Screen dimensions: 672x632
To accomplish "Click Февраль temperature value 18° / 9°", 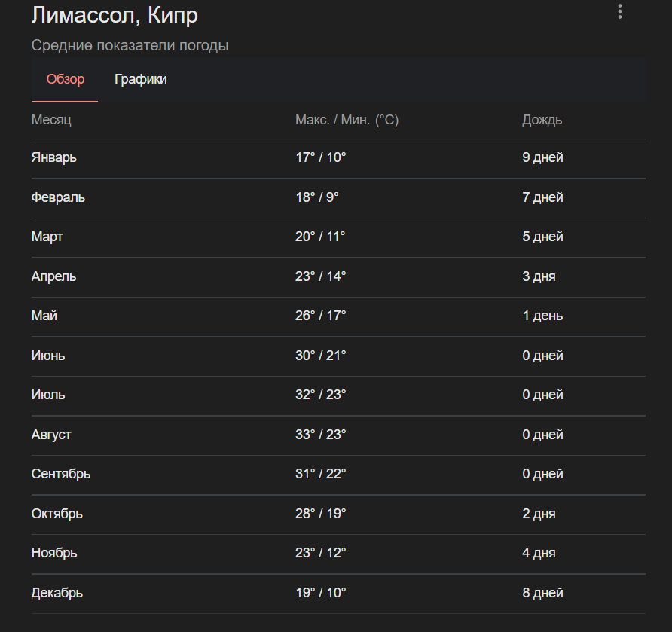I will coord(317,197).
